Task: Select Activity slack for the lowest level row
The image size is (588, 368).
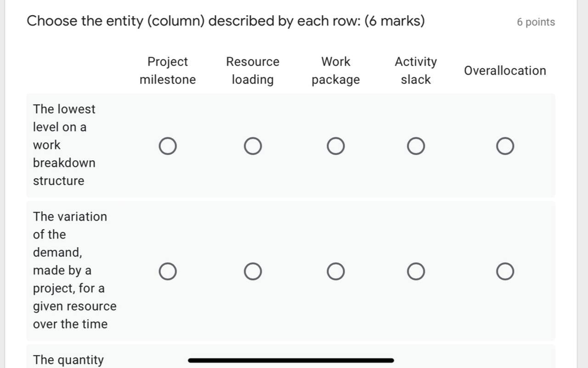Action: [x=416, y=146]
